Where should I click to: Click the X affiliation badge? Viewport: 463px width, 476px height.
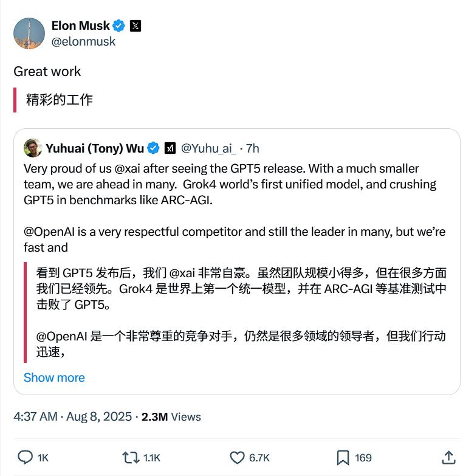tap(135, 26)
